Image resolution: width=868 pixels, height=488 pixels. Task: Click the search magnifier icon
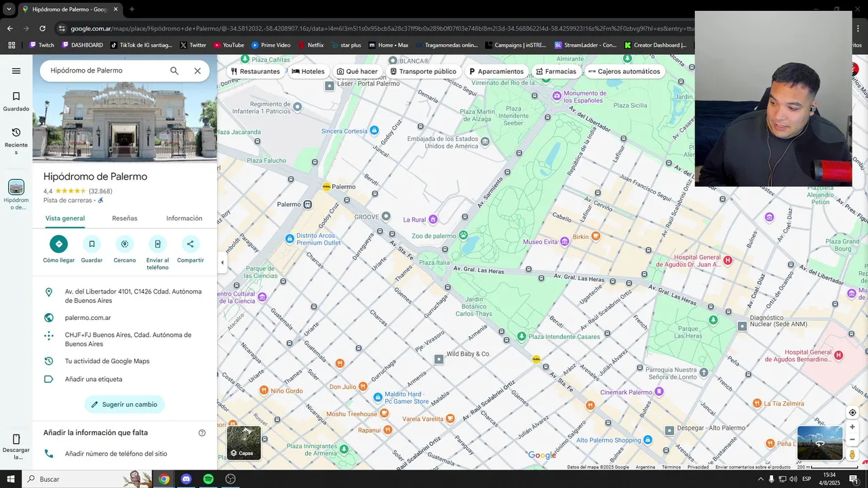(174, 70)
